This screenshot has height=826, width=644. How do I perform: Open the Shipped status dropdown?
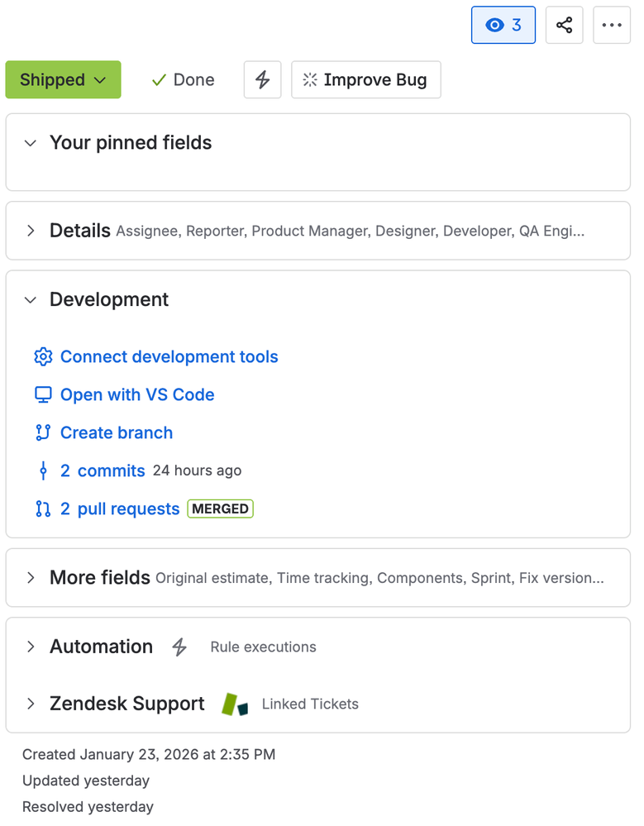click(x=63, y=79)
